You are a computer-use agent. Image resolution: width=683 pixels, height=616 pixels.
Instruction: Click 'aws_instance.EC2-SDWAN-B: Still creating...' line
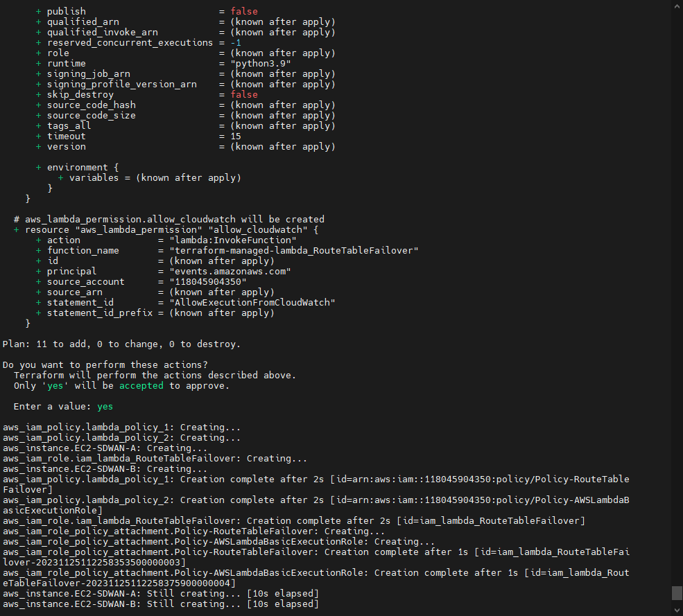tap(160, 604)
